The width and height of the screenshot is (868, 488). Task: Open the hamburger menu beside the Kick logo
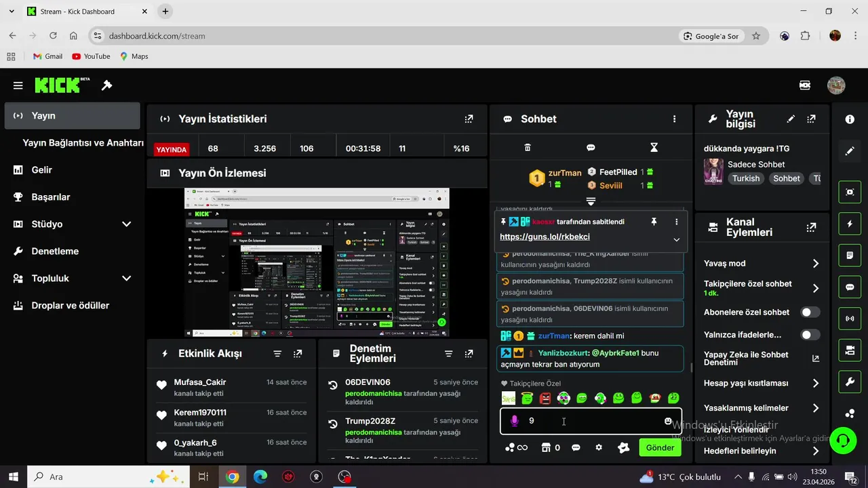pos(18,85)
